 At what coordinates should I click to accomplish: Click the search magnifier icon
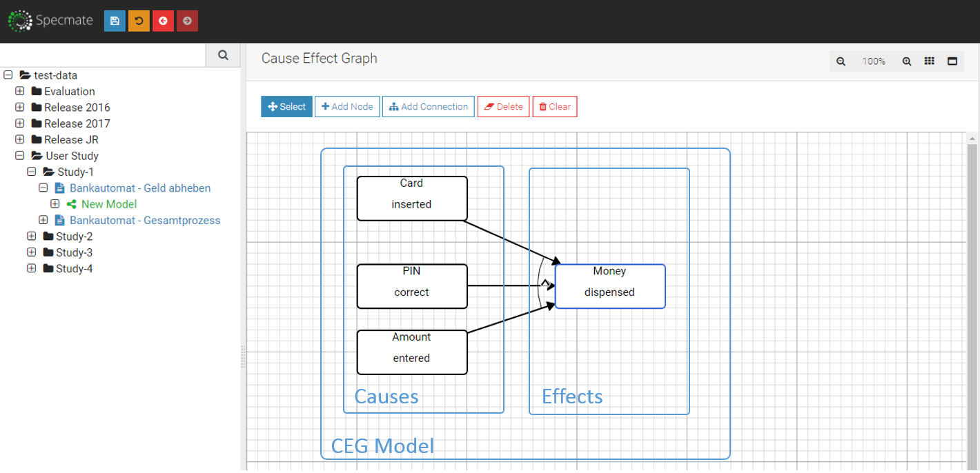(223, 55)
